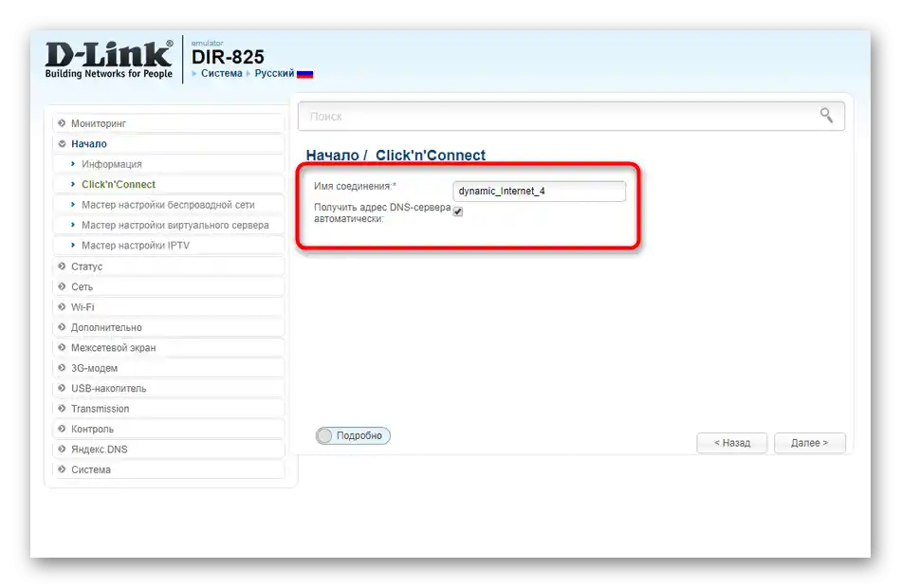Open the Система header dropdown
The image size is (901, 588).
click(x=222, y=74)
